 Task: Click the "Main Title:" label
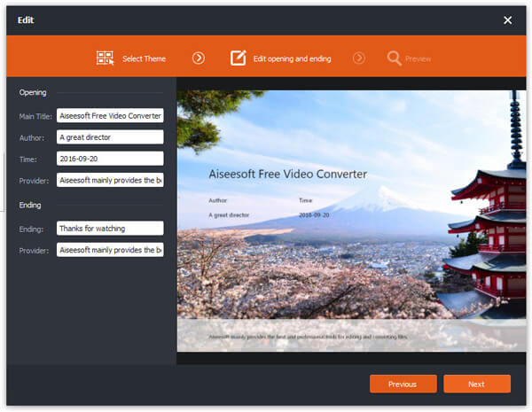[x=35, y=116]
